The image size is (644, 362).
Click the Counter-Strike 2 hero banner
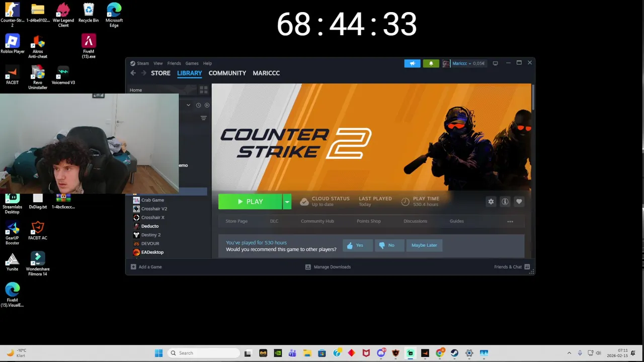coord(371,137)
